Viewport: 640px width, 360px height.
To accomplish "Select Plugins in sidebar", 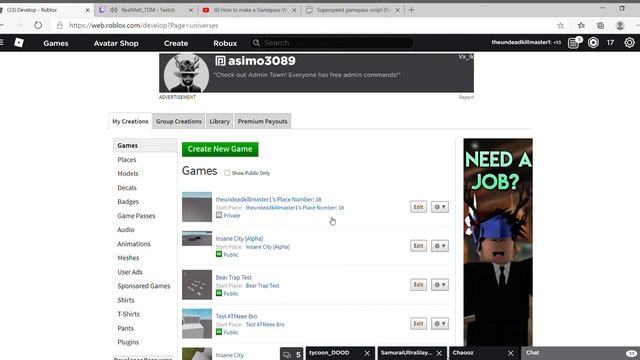I will click(x=128, y=342).
